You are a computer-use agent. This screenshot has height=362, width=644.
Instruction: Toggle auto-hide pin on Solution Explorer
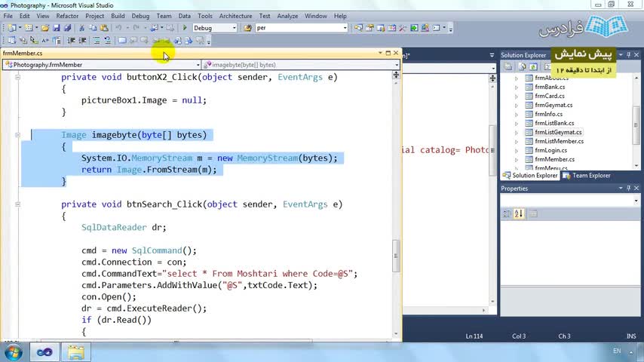[x=629, y=54]
